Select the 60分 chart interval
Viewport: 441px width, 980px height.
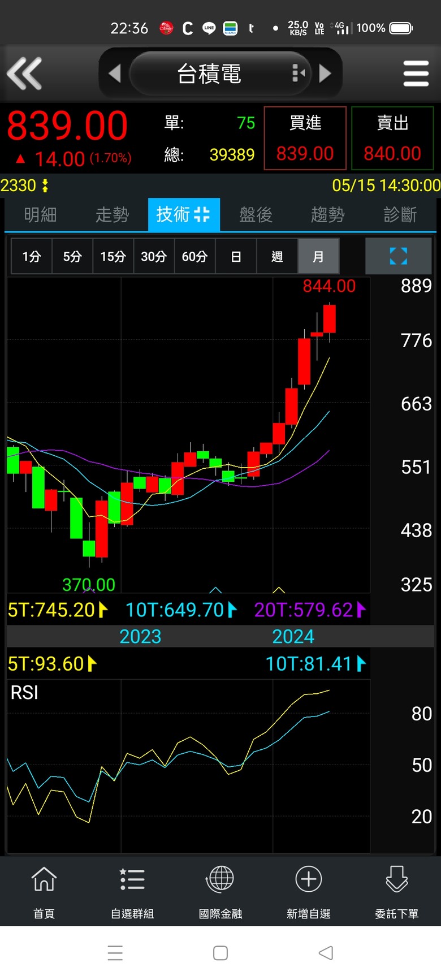click(x=194, y=256)
